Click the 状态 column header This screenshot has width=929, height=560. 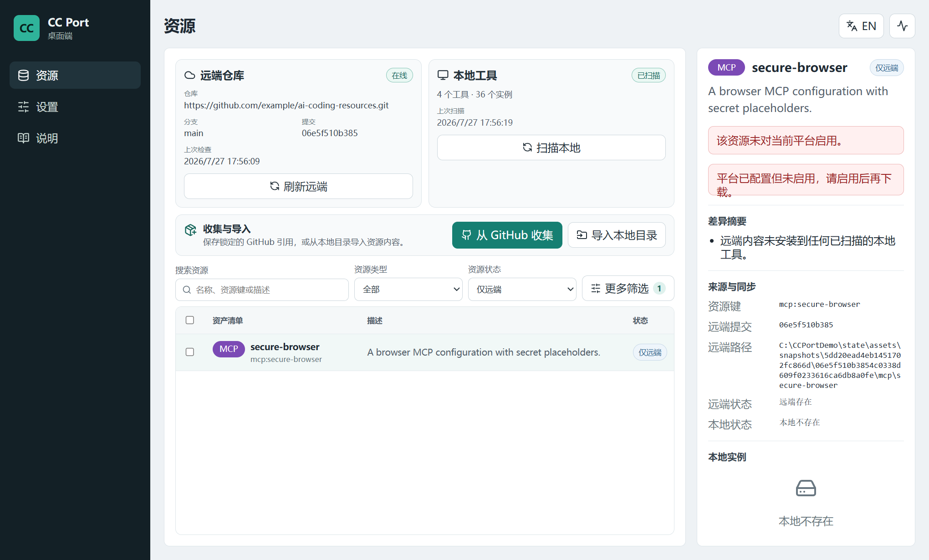pyautogui.click(x=640, y=321)
